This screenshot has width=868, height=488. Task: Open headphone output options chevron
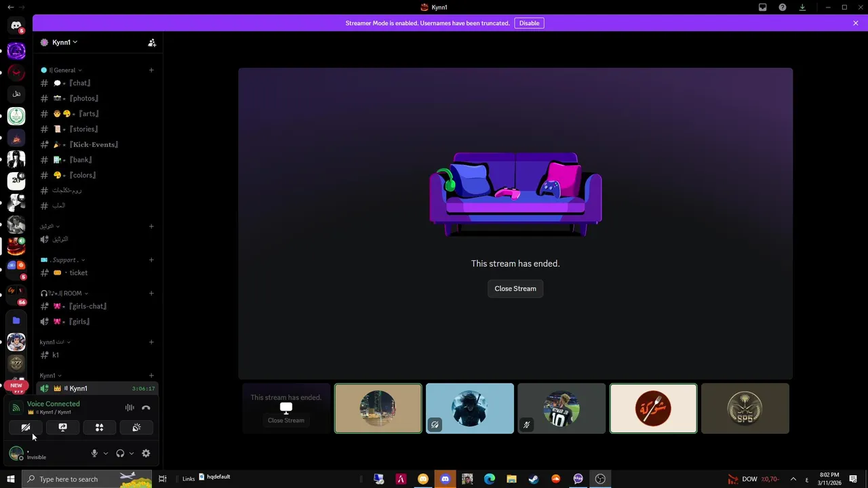coord(131,453)
